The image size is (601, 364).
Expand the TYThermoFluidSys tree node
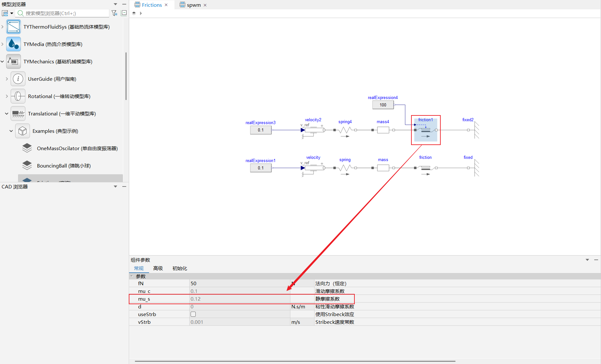point(2,27)
